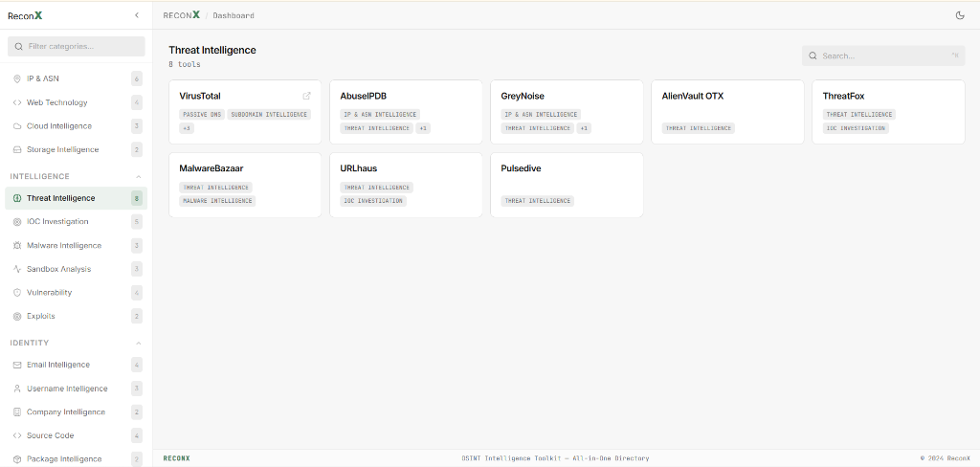Click the Company Intelligence building icon
The height and width of the screenshot is (467, 980).
click(17, 412)
